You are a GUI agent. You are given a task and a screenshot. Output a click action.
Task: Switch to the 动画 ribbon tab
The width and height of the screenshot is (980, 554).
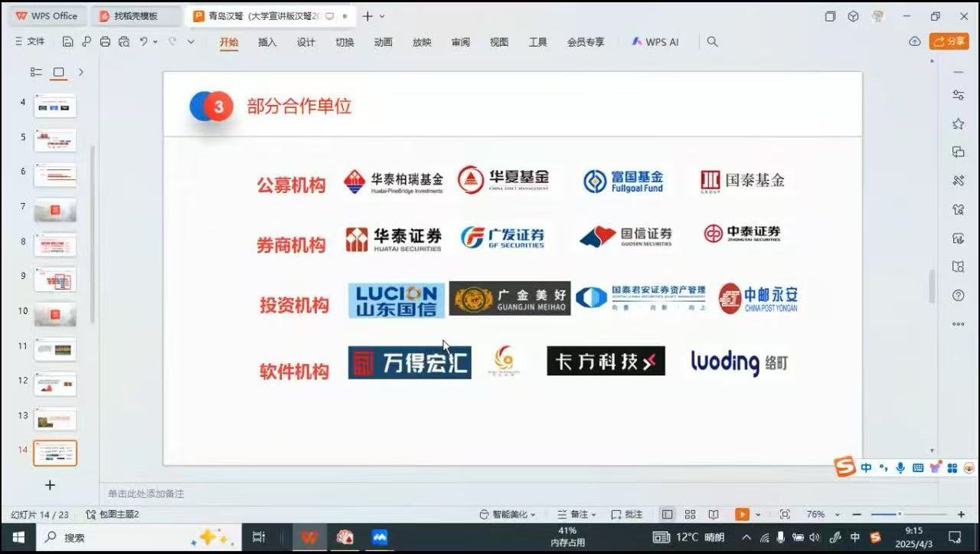[x=383, y=42]
